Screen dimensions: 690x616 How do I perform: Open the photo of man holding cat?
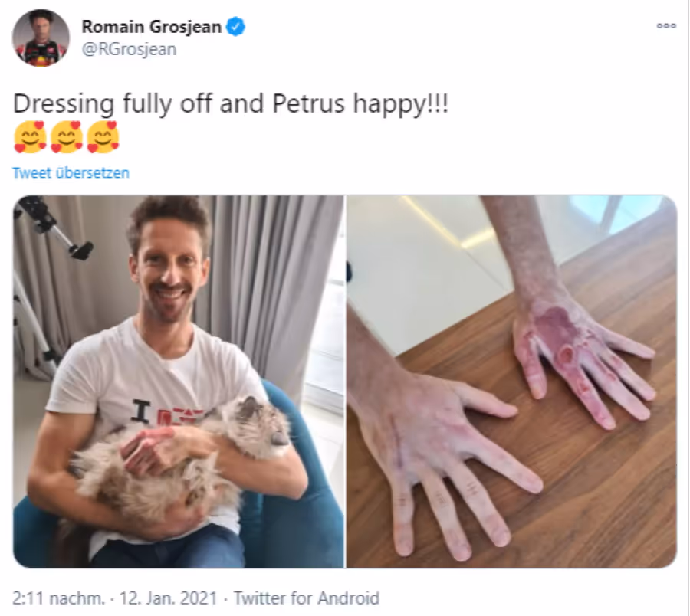(179, 382)
